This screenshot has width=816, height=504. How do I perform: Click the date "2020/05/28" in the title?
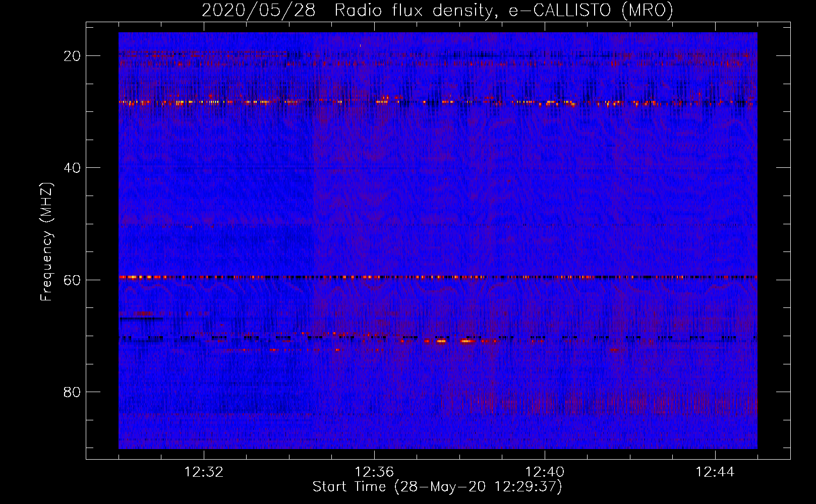point(259,10)
